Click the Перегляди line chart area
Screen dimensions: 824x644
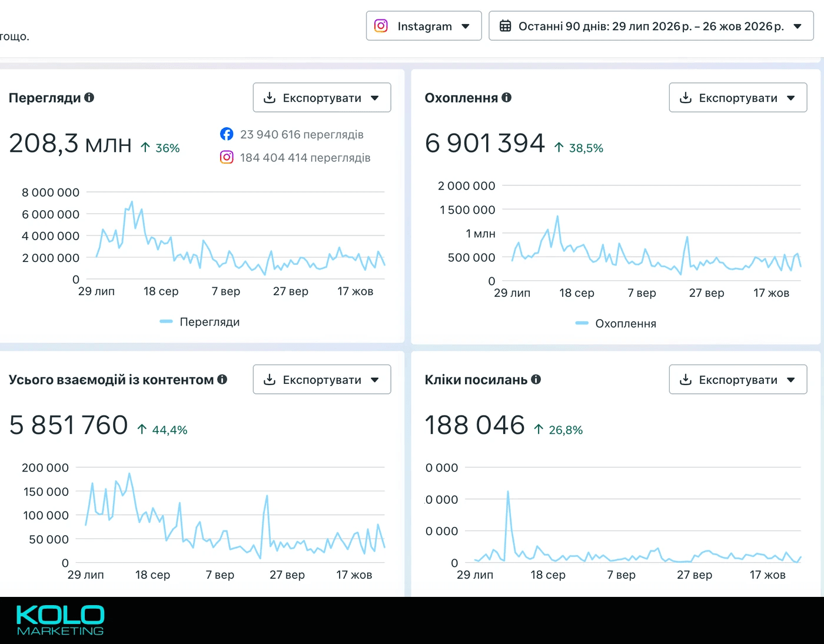point(235,235)
